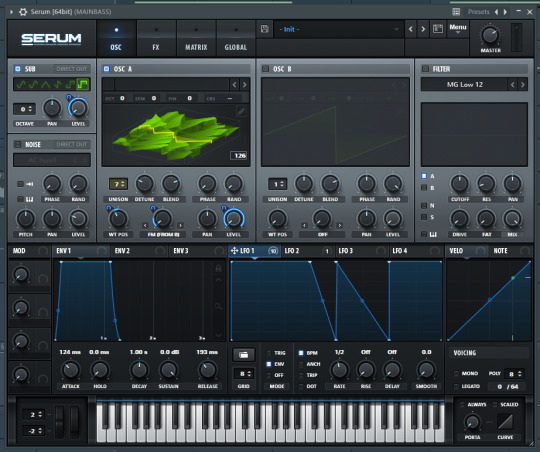Enable the MONO voicing checkbox
Viewport: 540px width, 452px height.
[456, 373]
